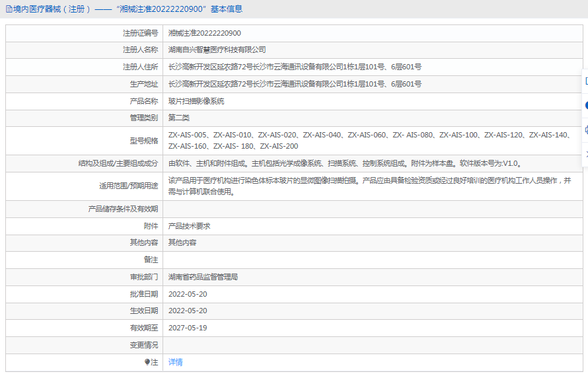The height and width of the screenshot is (374, 588).
Task: Select registrant name 湖南自兴智慧医疗科技有限公司
Action: point(217,50)
